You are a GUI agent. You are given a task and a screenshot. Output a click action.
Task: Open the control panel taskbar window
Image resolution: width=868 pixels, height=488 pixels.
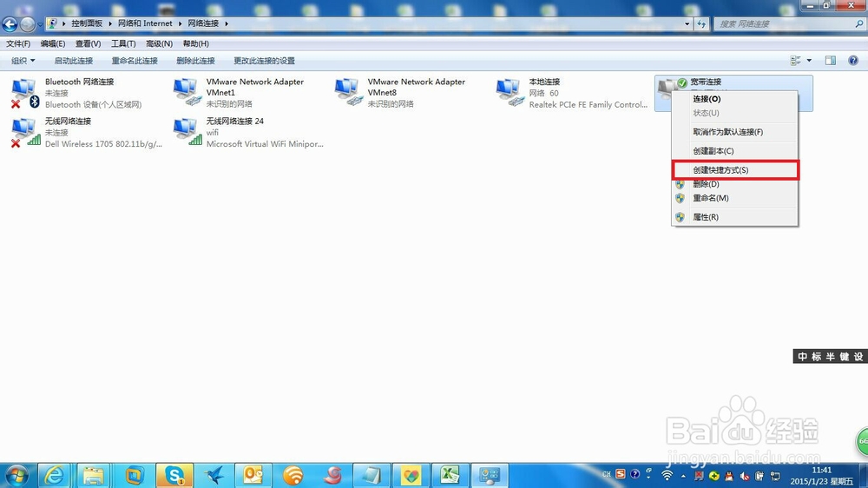[x=490, y=475]
